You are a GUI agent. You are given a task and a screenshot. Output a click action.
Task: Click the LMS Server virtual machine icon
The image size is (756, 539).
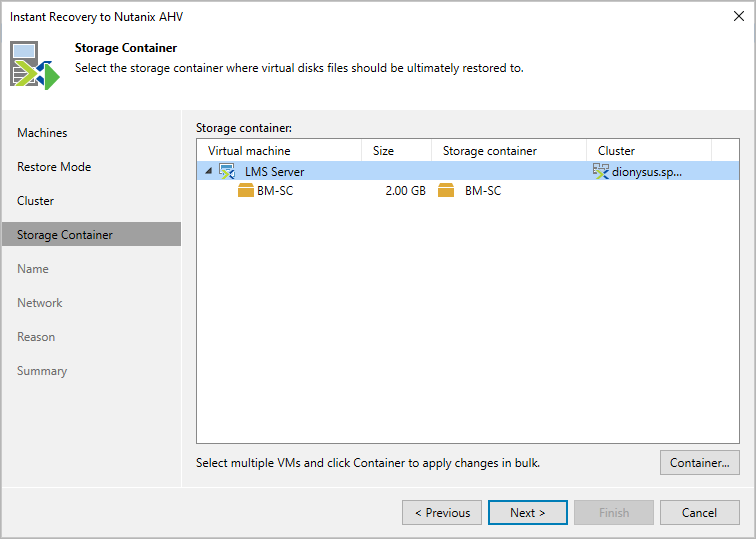227,172
